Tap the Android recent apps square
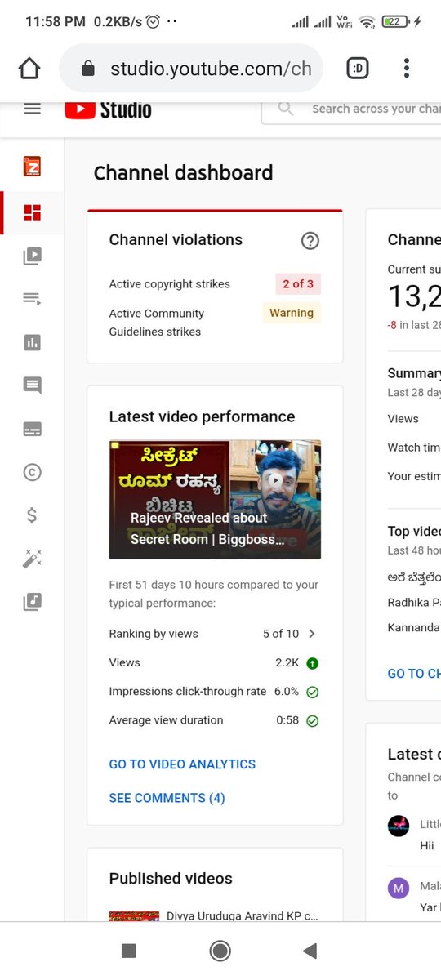Image resolution: width=441 pixels, height=980 pixels. click(x=128, y=951)
